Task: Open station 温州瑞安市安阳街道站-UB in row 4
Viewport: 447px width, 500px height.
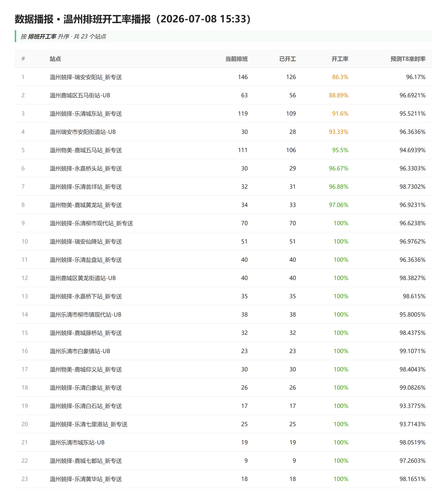Action: click(x=83, y=132)
